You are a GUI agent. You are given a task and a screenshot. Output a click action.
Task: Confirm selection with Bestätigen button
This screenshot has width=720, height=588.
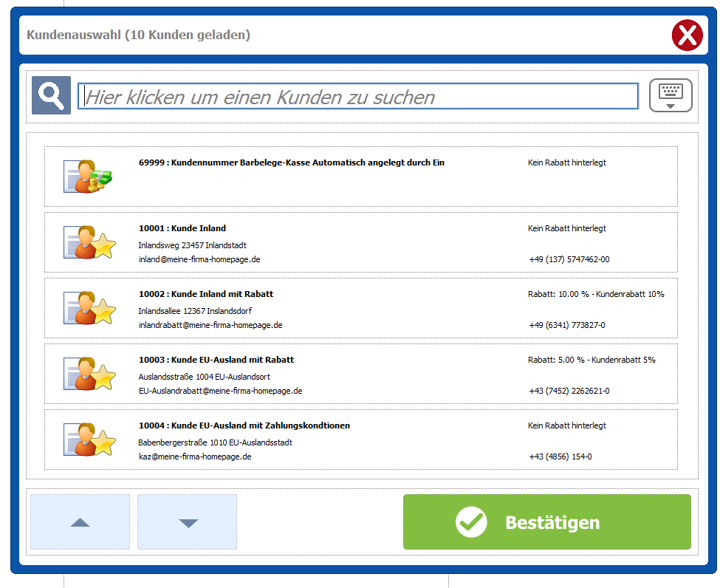[546, 522]
